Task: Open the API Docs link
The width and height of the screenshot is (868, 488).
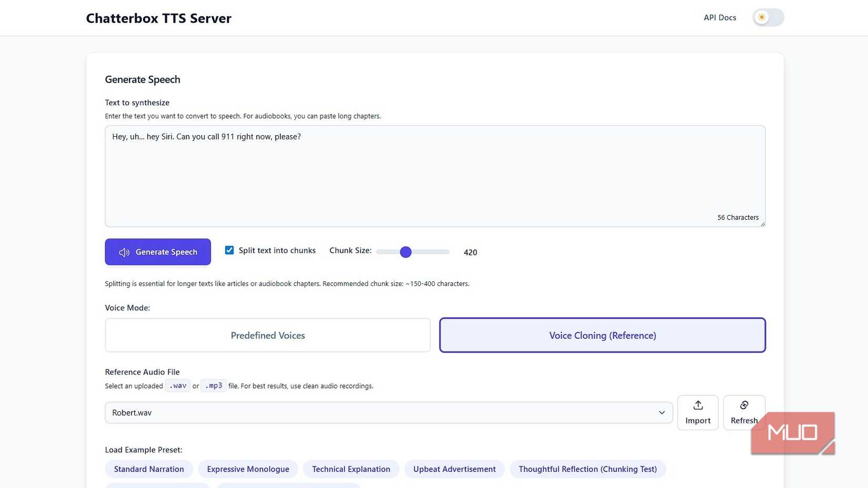Action: click(x=720, y=17)
